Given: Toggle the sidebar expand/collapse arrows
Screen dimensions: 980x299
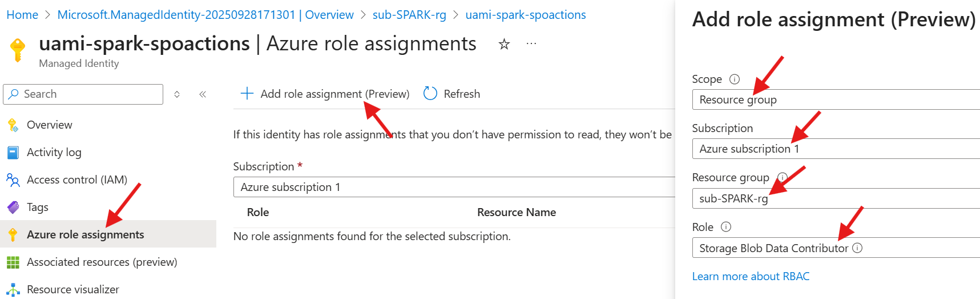Looking at the screenshot, I should (x=177, y=94).
